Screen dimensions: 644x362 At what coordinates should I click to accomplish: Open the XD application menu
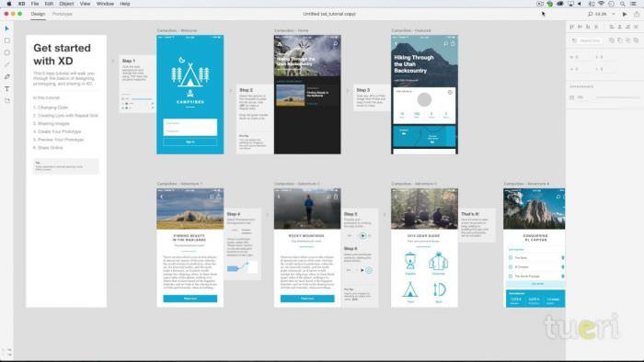click(21, 4)
